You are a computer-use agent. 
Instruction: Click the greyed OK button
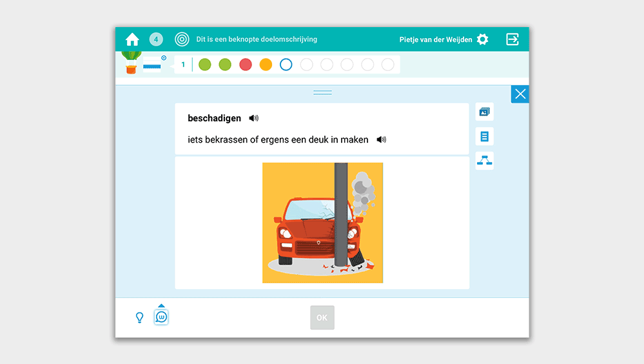click(x=322, y=318)
